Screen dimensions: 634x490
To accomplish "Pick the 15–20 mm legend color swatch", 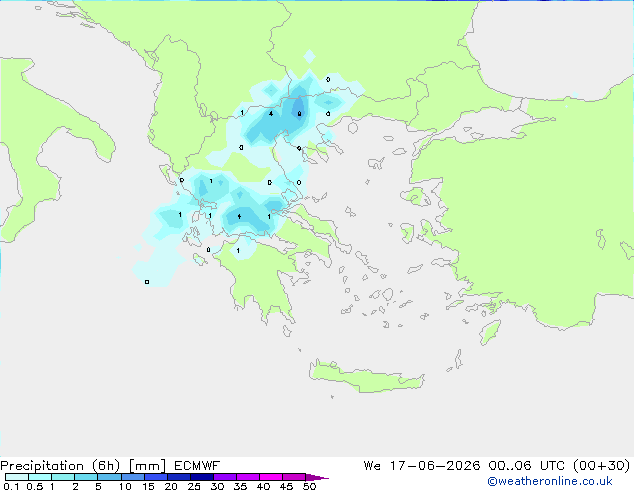I will point(155,477).
